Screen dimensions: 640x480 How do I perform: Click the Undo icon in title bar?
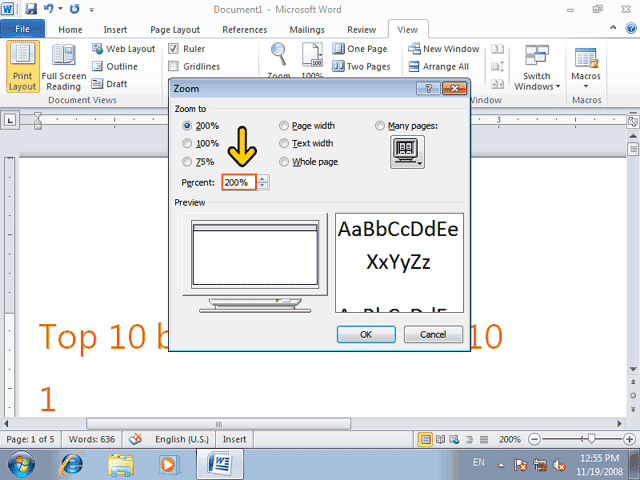tap(49, 9)
